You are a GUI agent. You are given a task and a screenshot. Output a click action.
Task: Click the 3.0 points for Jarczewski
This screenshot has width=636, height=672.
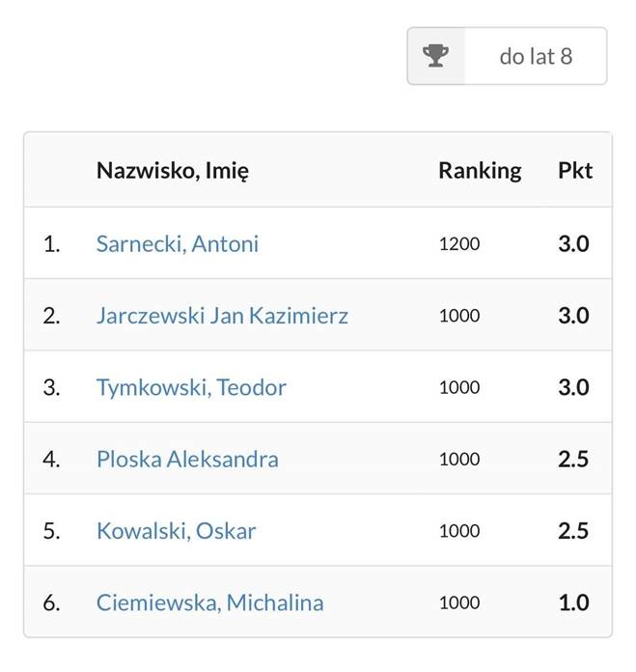pos(573,316)
